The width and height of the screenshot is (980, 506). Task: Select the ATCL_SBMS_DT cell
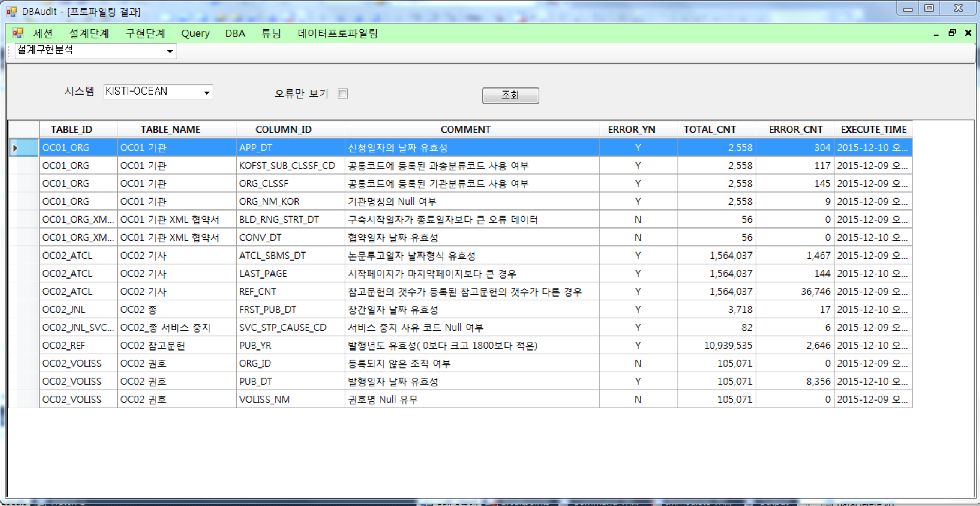(290, 256)
